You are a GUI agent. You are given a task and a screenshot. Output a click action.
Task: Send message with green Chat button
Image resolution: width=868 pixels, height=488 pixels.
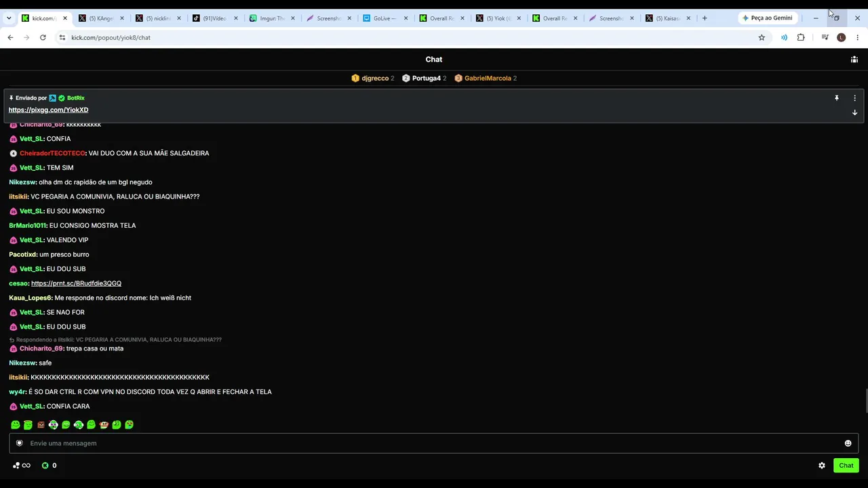[x=846, y=466]
